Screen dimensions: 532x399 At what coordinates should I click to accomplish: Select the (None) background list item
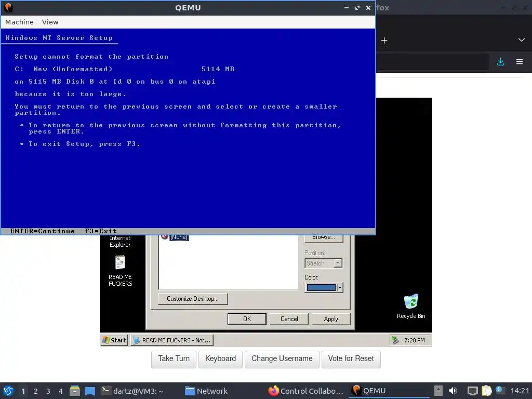(x=179, y=237)
